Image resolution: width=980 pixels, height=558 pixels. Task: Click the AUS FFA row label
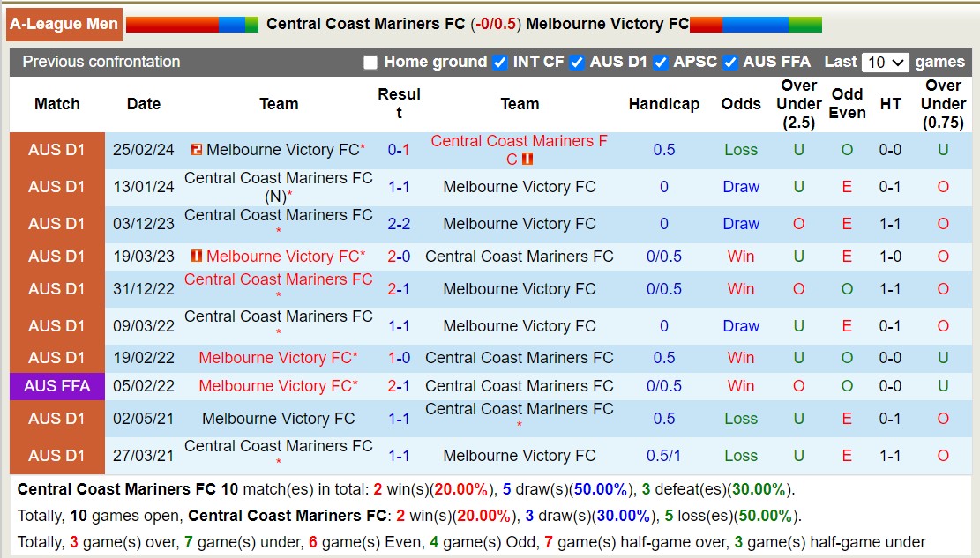(x=56, y=386)
